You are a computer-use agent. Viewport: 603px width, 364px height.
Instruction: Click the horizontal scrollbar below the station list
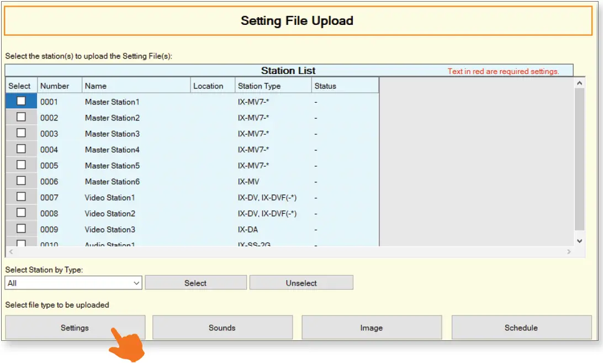(x=287, y=251)
